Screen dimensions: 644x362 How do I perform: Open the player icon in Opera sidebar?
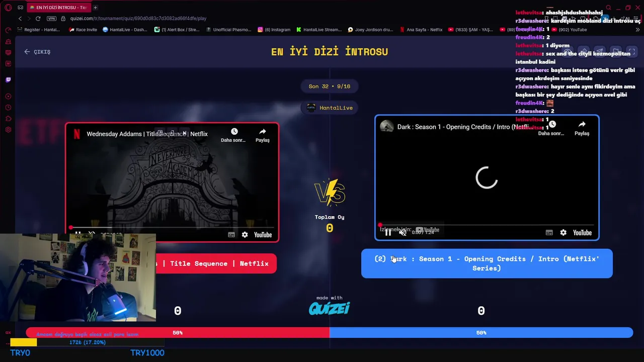coord(8,96)
